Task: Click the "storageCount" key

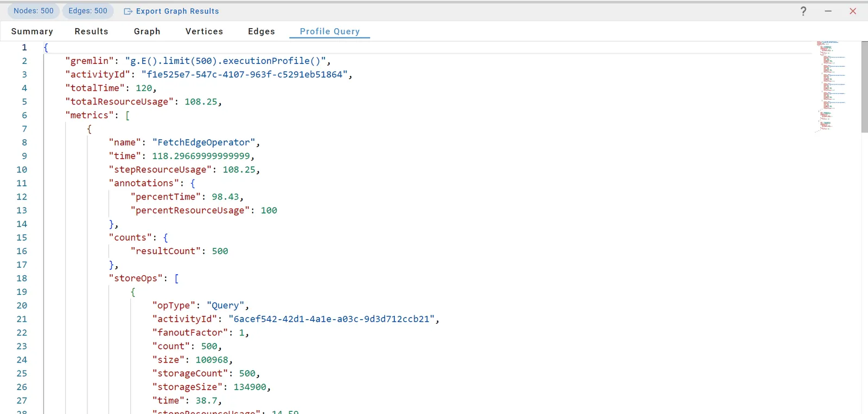Action: [x=190, y=373]
